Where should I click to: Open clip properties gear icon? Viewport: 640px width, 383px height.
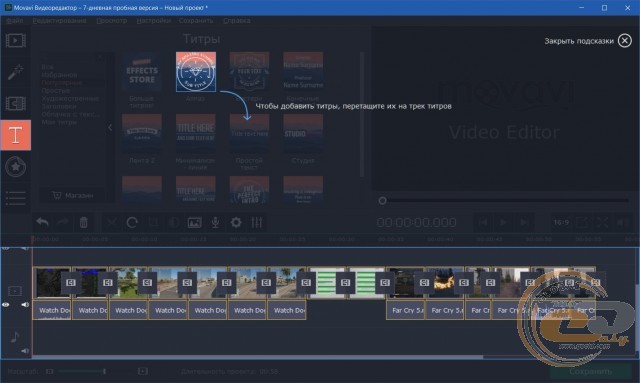point(236,223)
